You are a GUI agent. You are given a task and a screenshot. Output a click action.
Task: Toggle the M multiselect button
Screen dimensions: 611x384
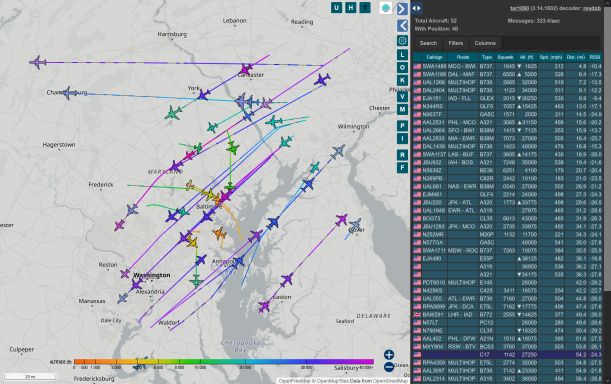402,110
